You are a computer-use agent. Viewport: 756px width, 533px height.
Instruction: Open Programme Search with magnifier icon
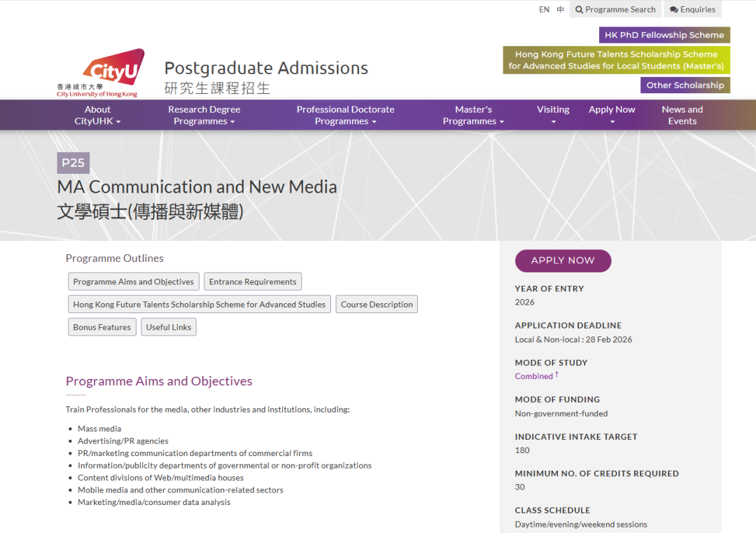click(x=615, y=10)
